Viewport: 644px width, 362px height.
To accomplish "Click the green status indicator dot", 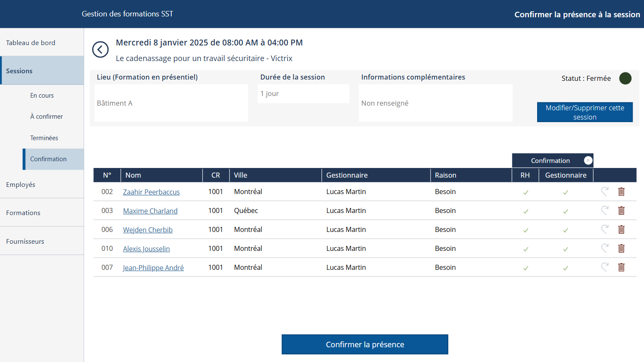I will point(625,78).
